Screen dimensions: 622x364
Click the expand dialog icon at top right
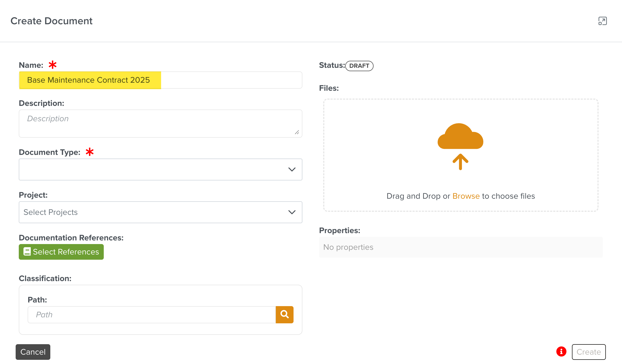click(x=602, y=21)
